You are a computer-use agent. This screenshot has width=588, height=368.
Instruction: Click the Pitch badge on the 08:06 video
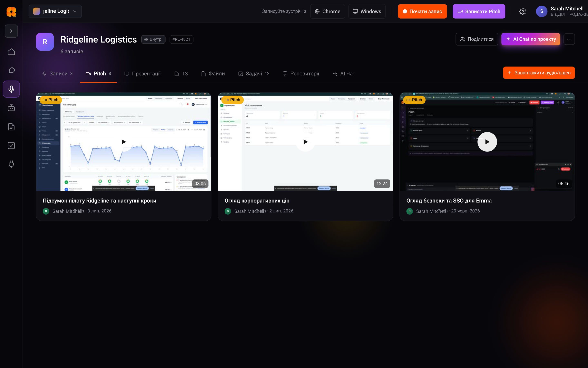coord(51,100)
